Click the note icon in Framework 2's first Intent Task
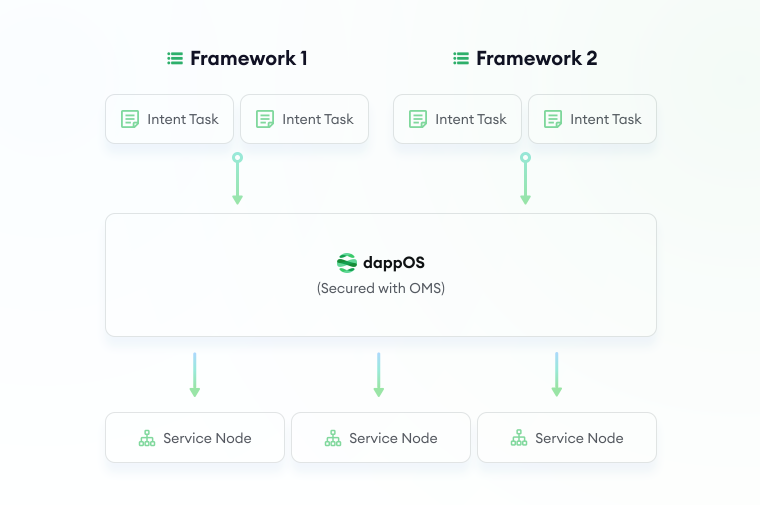 (418, 119)
